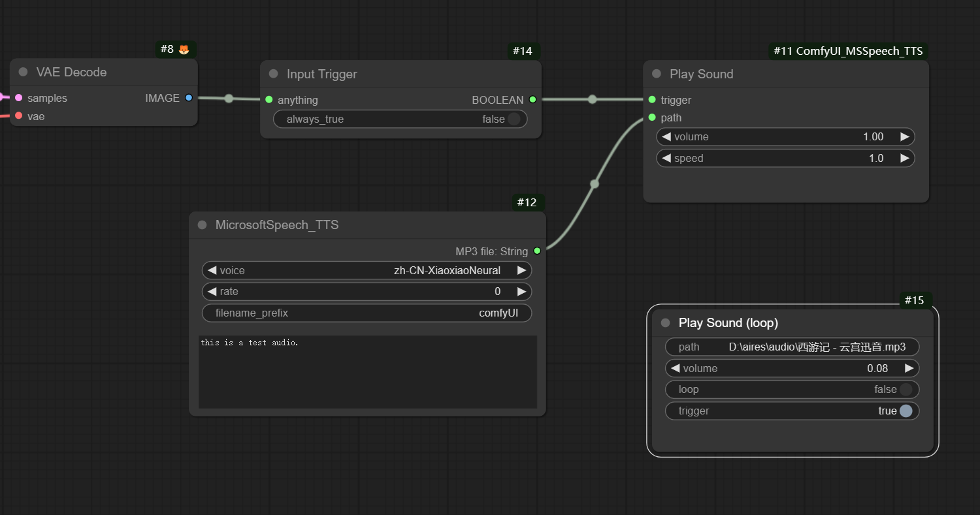Click the #11 ComfyUI_MSSpeech_TTS badge

(848, 51)
